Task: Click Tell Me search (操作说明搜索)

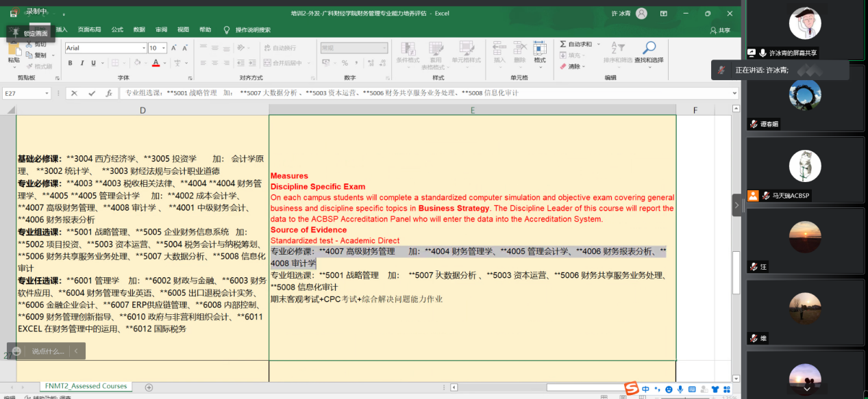Action: [x=247, y=29]
